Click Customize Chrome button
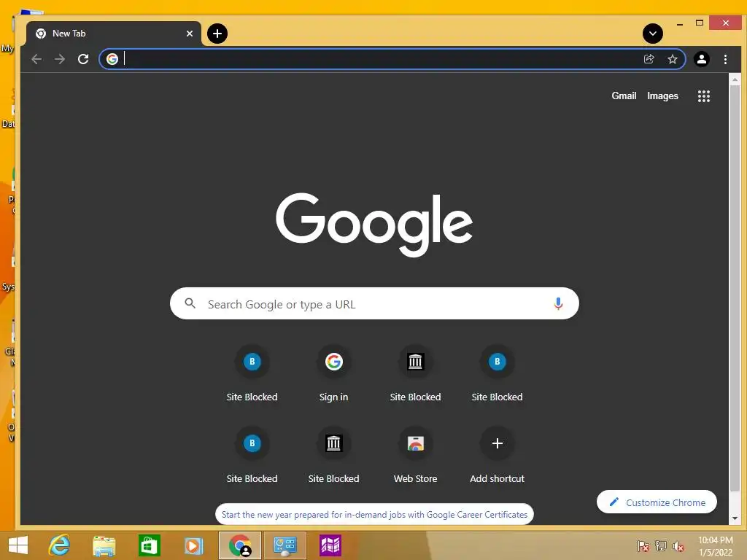This screenshot has width=747, height=560. click(x=657, y=502)
